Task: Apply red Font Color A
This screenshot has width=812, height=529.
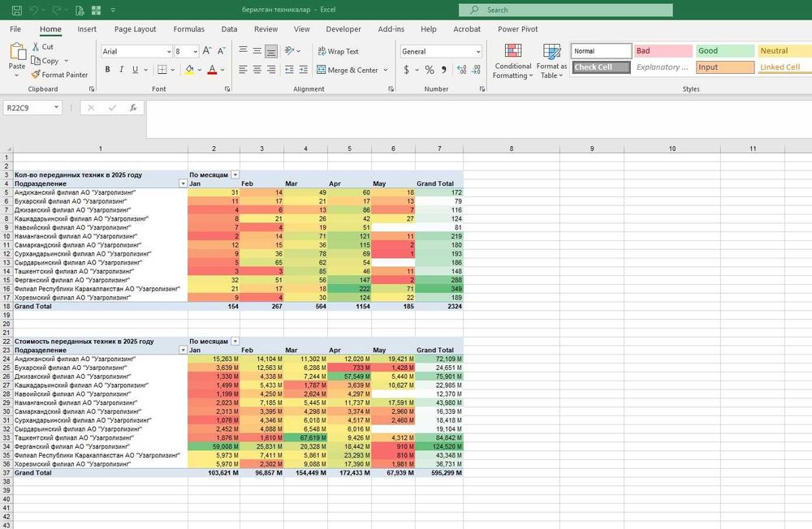Action: pos(212,69)
